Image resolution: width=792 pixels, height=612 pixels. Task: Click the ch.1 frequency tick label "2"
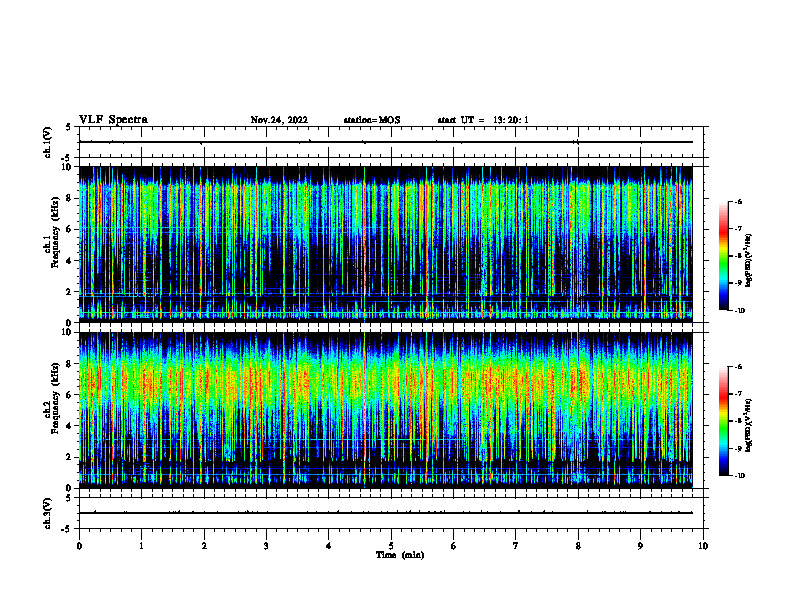[70, 292]
